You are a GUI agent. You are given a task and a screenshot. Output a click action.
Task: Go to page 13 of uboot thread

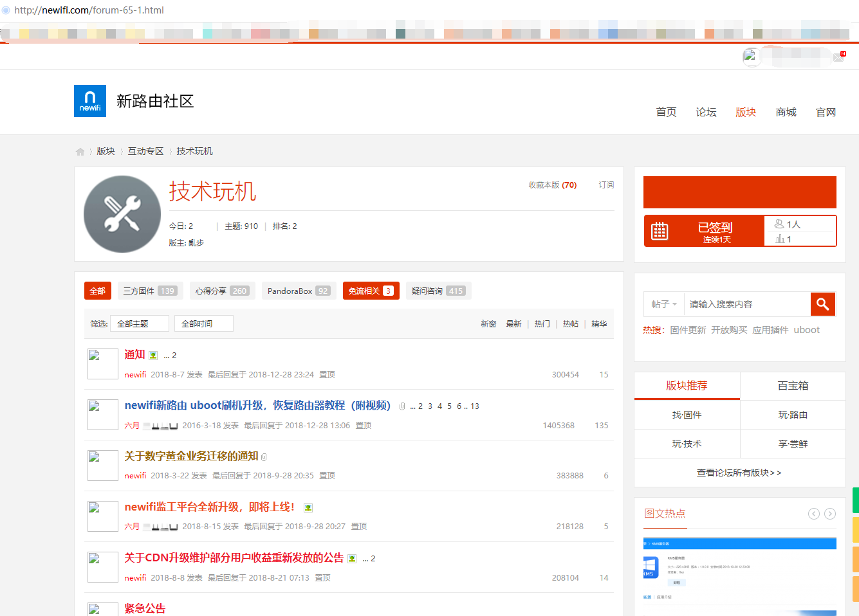(475, 406)
